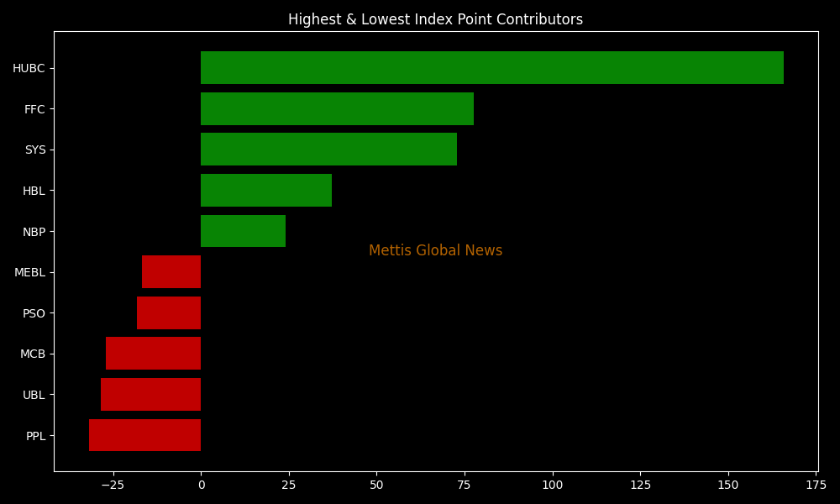Viewport: 840px width, 504px height.
Task: Click the x-axis tick label 50
Action: click(376, 486)
